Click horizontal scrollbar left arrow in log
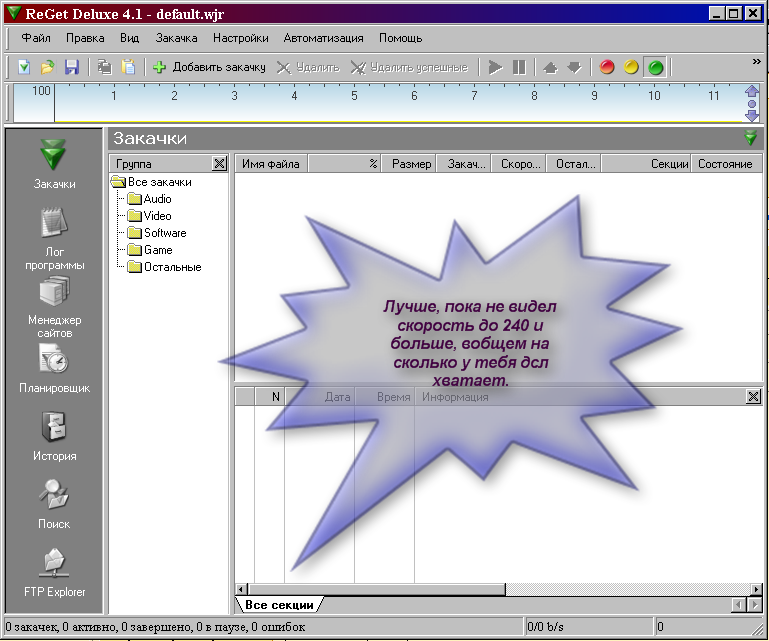This screenshot has width=769, height=641. 241,589
